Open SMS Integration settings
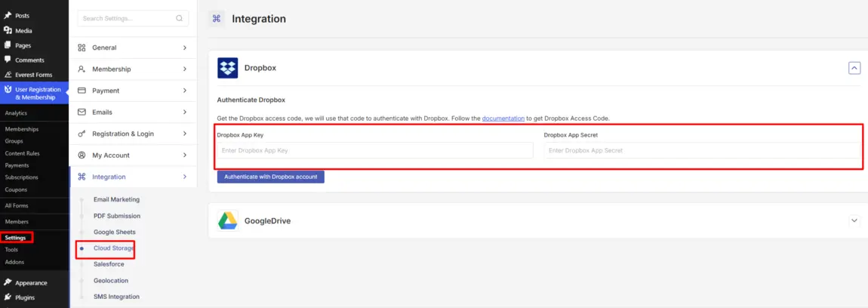Screen dimensions: 868x308 pos(116,297)
